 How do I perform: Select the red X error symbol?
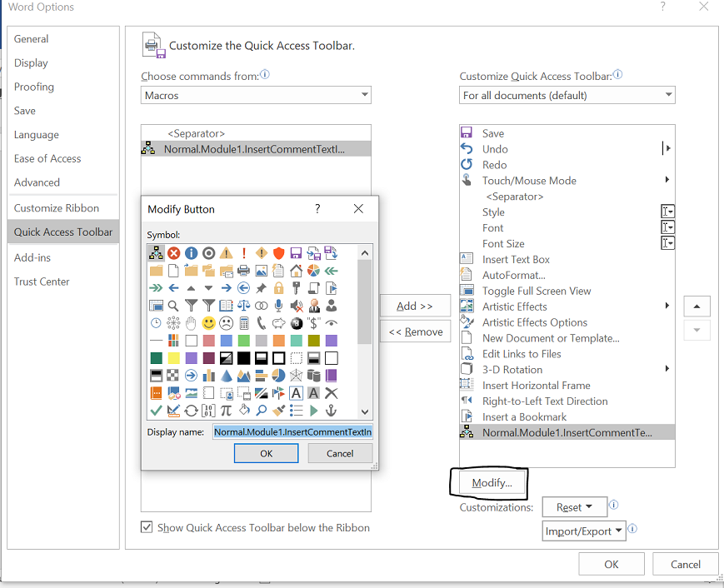click(173, 253)
